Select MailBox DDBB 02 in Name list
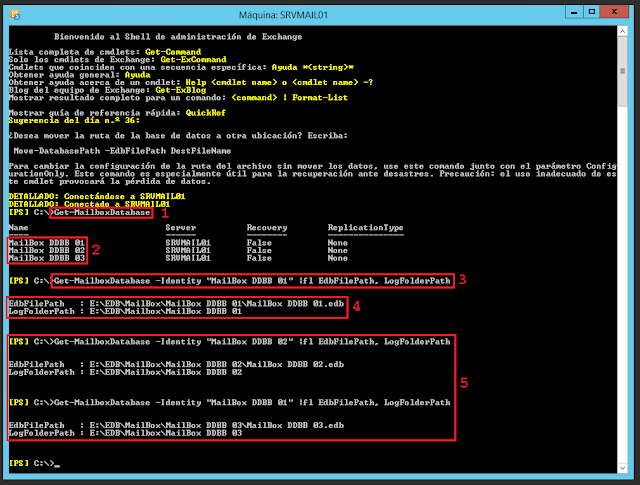 [47, 250]
